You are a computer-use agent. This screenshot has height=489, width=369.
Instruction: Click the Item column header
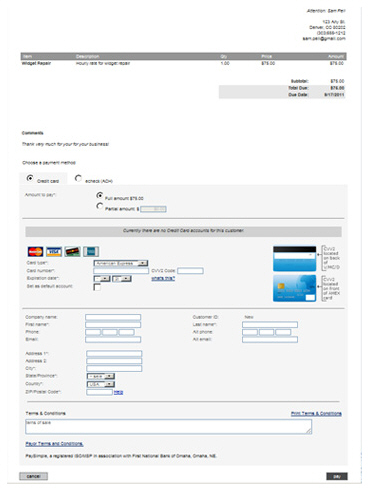[27, 56]
